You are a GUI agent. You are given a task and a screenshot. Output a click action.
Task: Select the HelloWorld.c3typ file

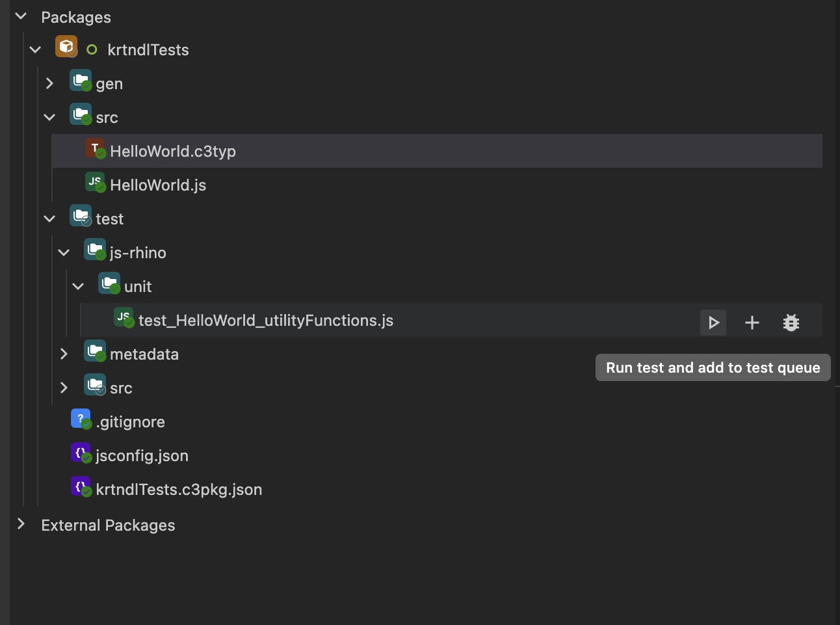[173, 151]
